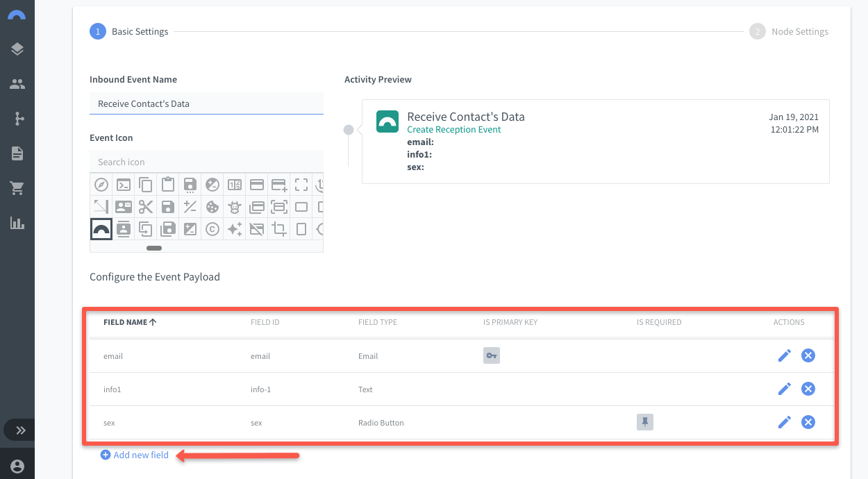Select the credit card plus event icon
868x479 pixels.
[x=279, y=185]
